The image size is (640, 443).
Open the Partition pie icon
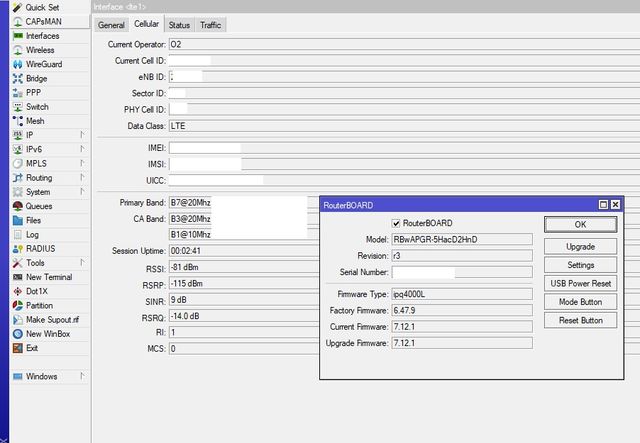click(18, 305)
